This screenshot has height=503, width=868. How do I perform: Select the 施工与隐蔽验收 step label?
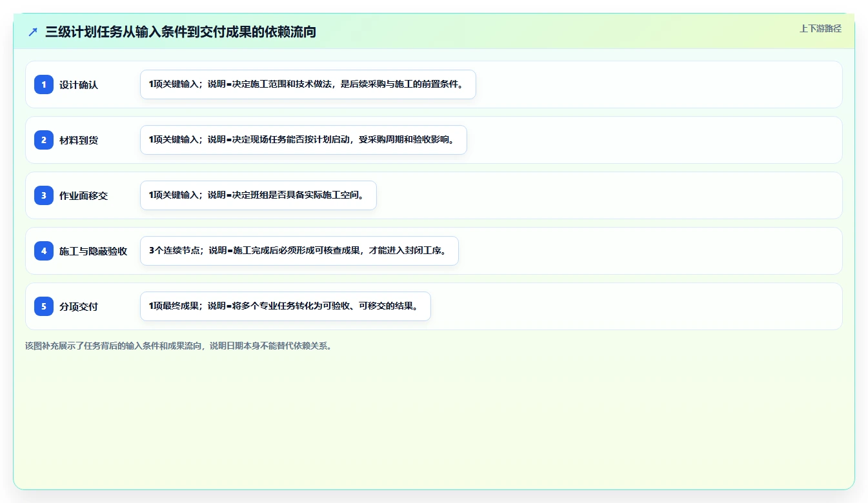click(x=93, y=251)
